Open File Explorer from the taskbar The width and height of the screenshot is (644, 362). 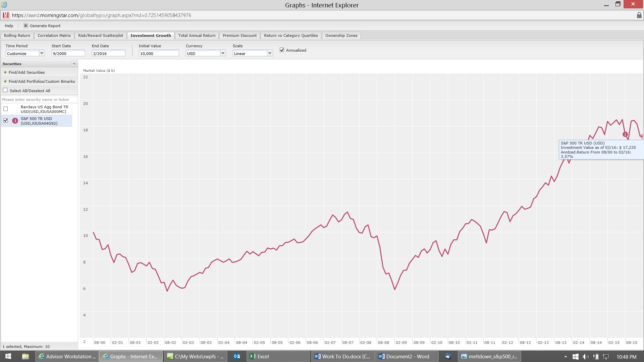25,356
